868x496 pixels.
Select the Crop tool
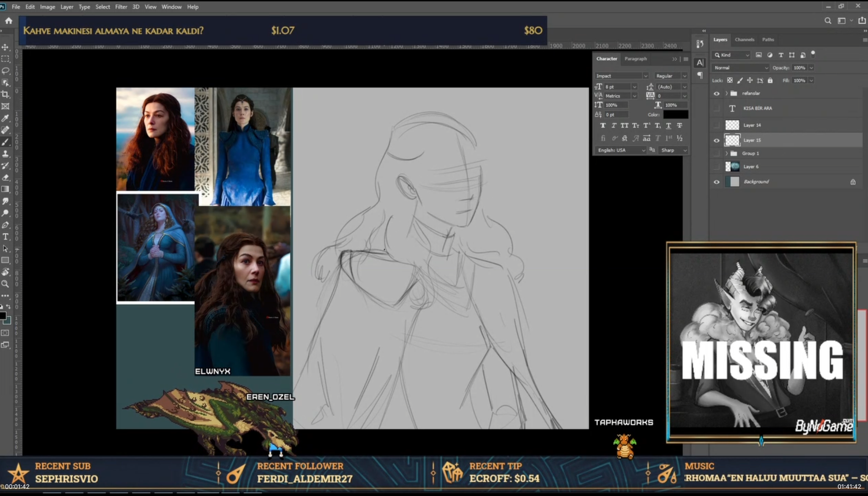tap(5, 94)
